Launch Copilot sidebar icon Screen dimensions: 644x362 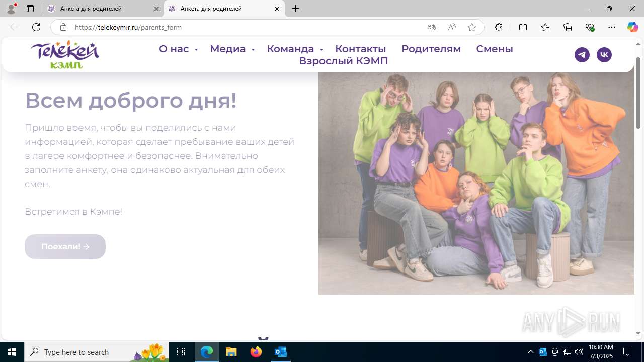click(x=632, y=27)
